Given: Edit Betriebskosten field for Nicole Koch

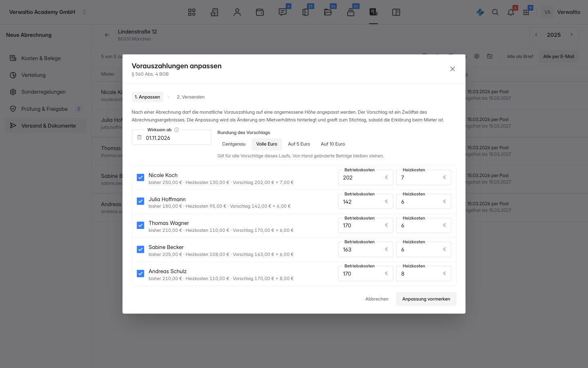Looking at the screenshot, I should [365, 177].
